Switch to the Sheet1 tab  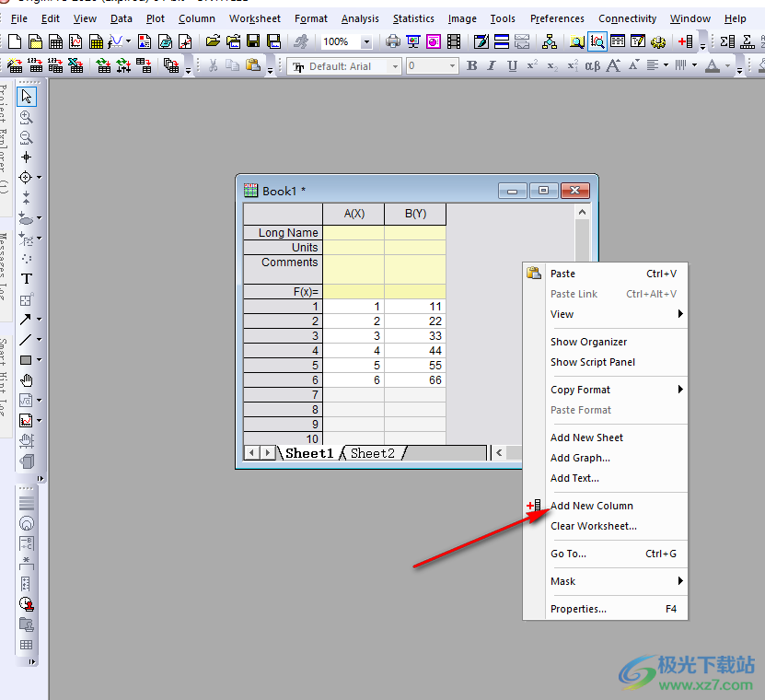(309, 453)
